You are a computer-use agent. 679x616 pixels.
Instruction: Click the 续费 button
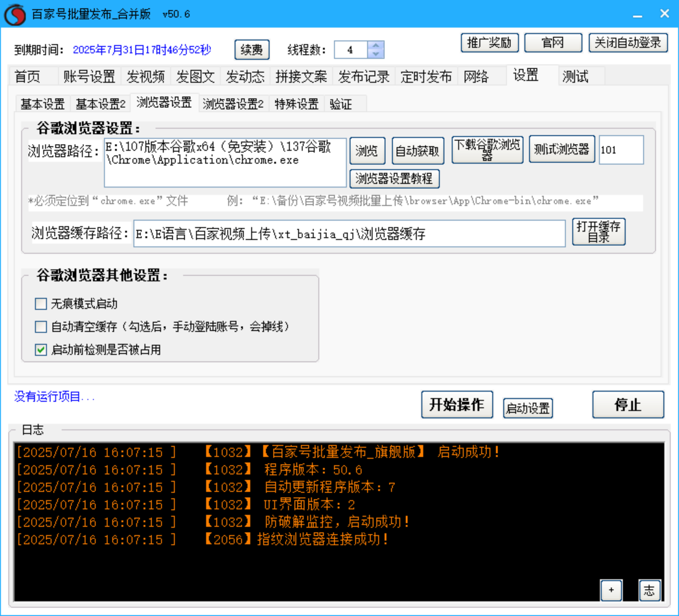252,50
